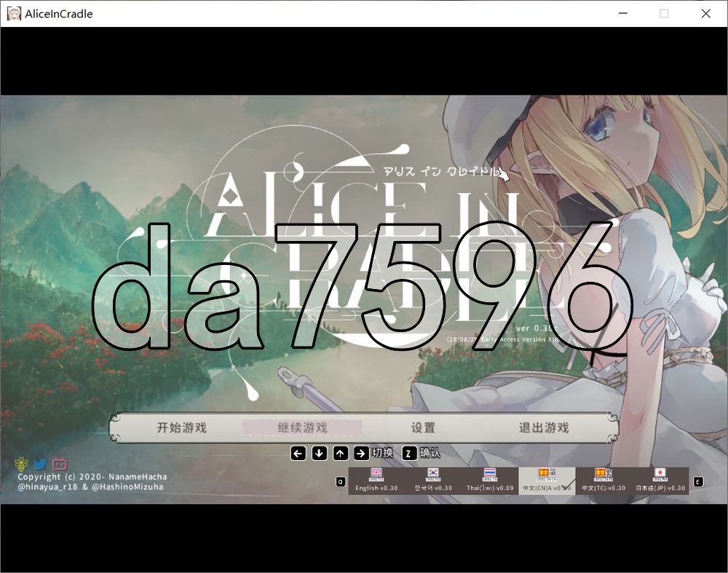
Task: Minimize the AliceInCradle window
Action: click(623, 13)
